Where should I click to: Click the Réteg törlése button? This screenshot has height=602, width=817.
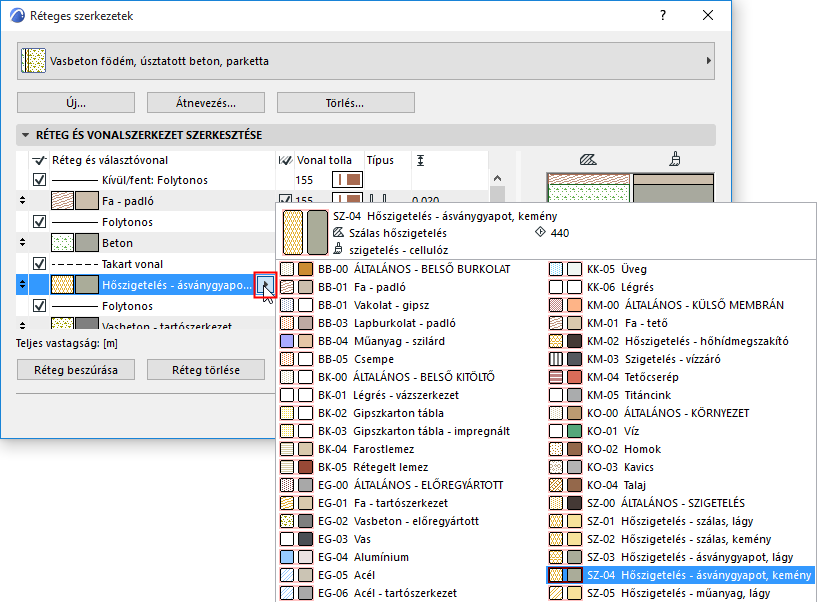coord(206,370)
